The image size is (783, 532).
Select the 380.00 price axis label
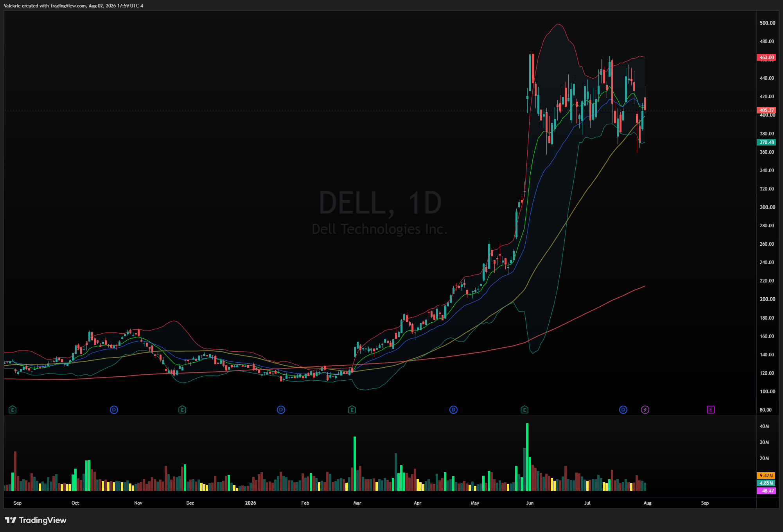(x=767, y=134)
